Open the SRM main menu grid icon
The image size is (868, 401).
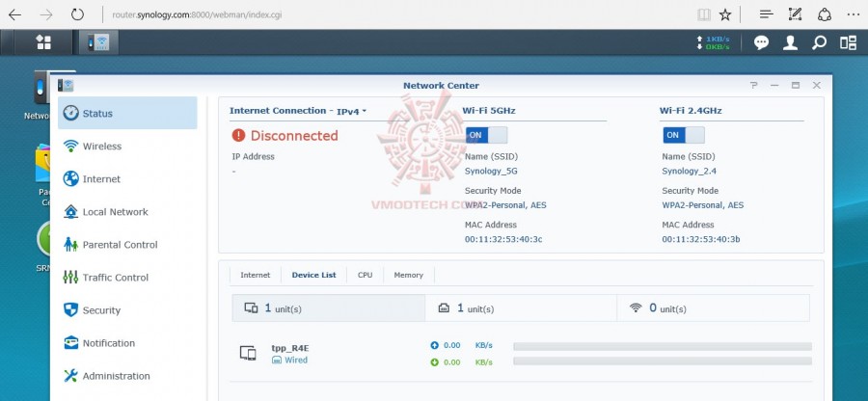pos(43,42)
